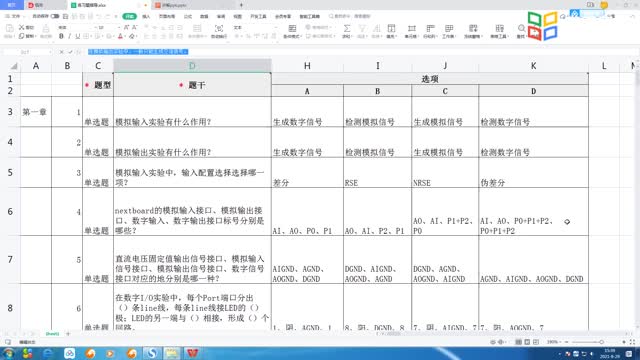Switch to the Formulas ribbon tab

click(x=188, y=16)
